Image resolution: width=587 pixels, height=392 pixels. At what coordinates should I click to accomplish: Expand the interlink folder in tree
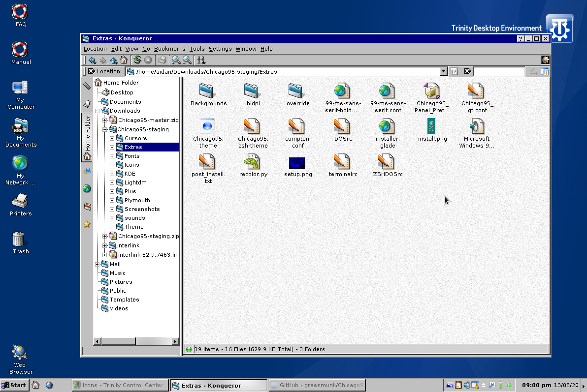point(105,245)
